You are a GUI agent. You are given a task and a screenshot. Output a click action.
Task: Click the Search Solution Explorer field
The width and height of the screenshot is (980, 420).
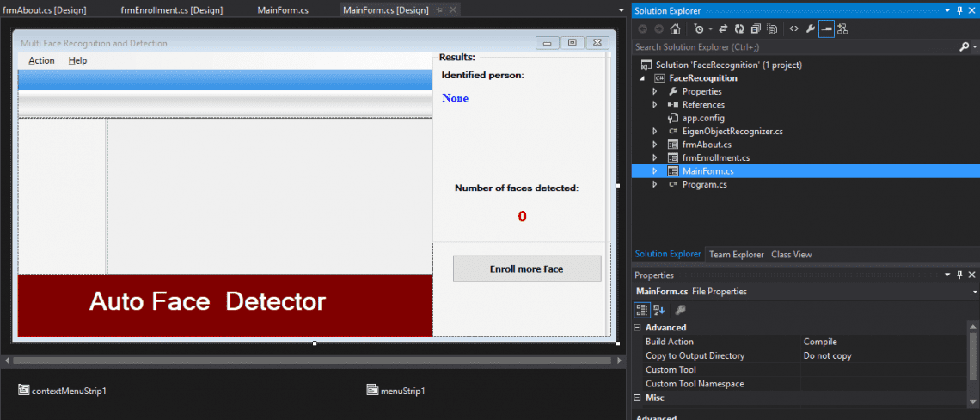pos(791,47)
